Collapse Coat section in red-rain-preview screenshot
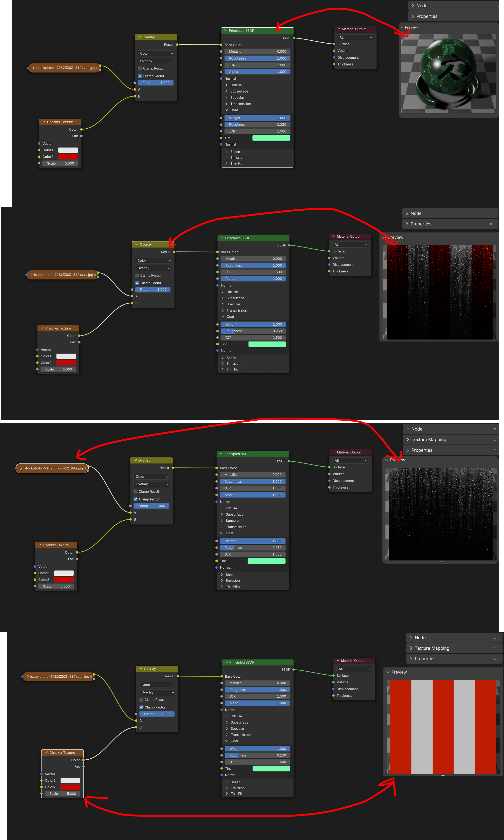The width and height of the screenshot is (504, 840). [x=223, y=317]
